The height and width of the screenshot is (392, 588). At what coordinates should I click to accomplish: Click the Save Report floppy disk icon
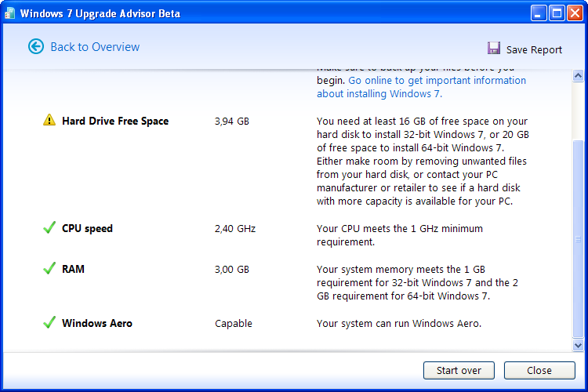493,48
